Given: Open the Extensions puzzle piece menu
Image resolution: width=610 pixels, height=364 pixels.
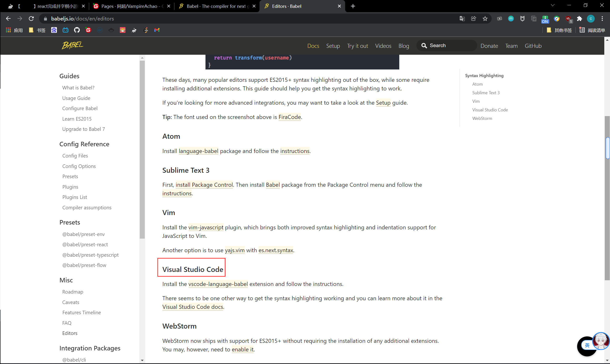Looking at the screenshot, I should 580,19.
